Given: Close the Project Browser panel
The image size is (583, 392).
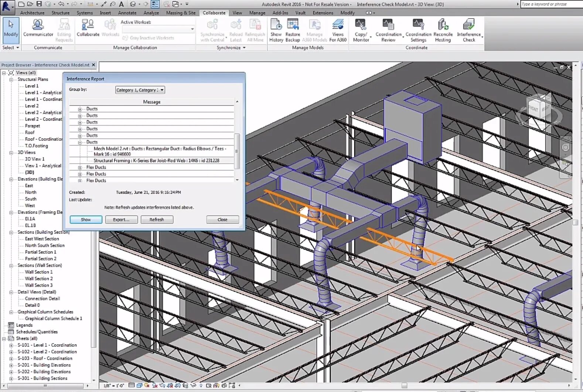Looking at the screenshot, I should (x=93, y=65).
